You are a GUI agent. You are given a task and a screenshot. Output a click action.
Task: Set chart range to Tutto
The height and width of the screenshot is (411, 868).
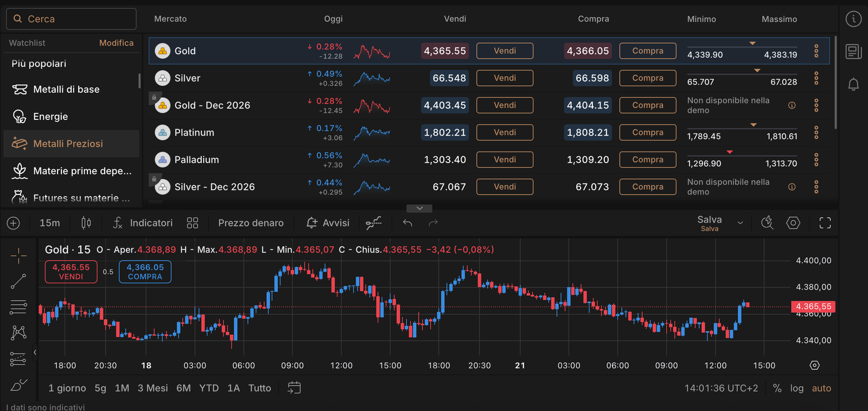coord(260,388)
